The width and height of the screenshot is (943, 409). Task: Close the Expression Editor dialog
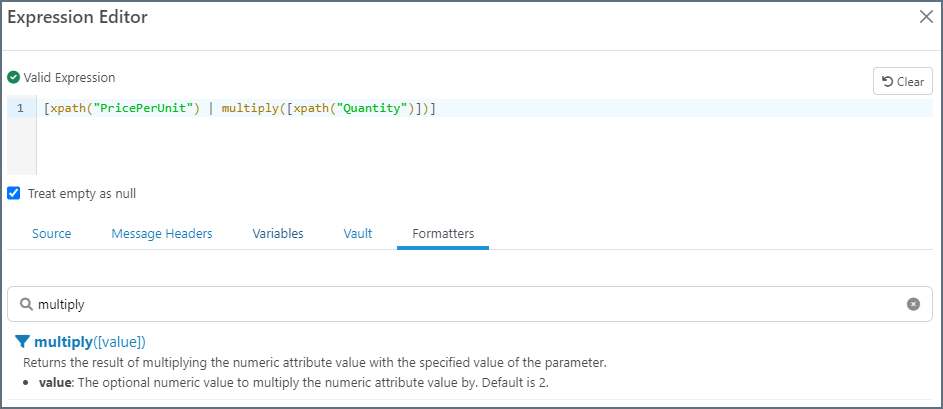(x=925, y=16)
